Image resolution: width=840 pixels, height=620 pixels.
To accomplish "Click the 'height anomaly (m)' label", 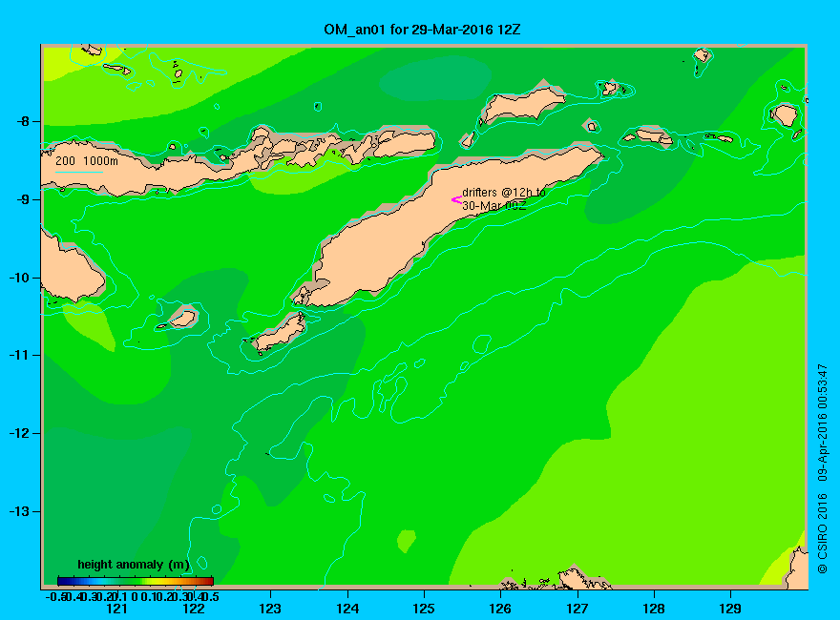I will [134, 565].
